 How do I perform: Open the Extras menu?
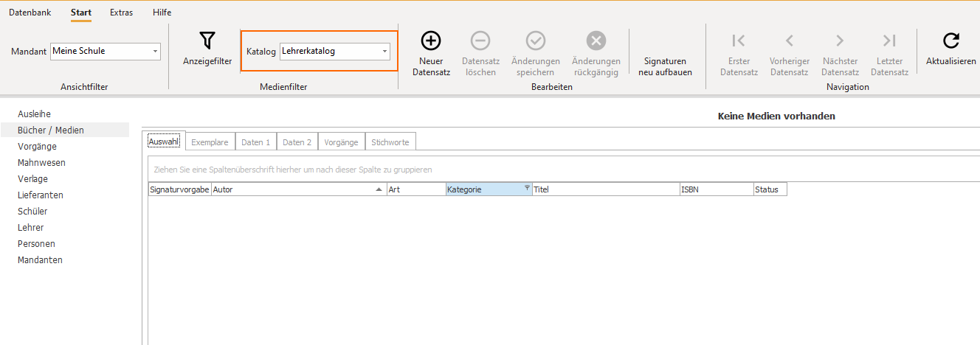(122, 13)
